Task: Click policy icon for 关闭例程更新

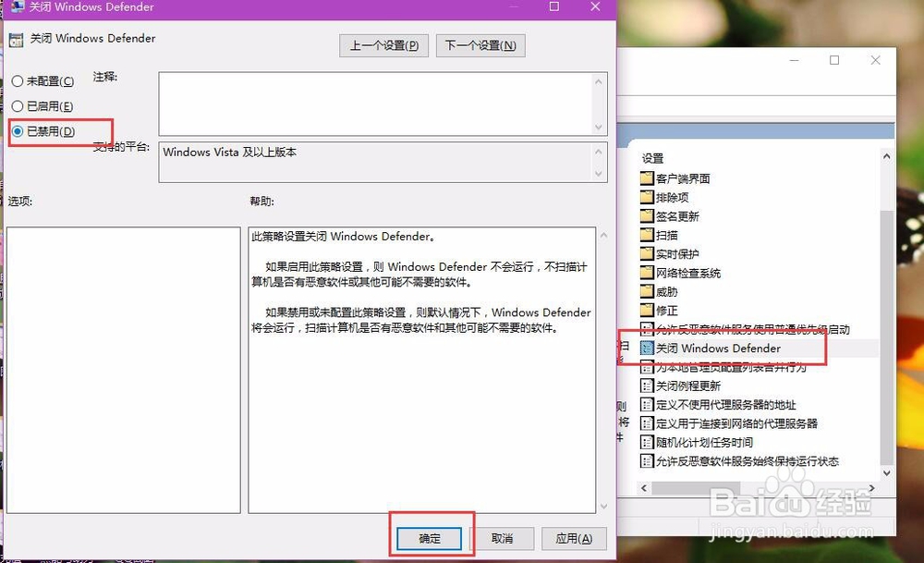Action: (x=647, y=386)
